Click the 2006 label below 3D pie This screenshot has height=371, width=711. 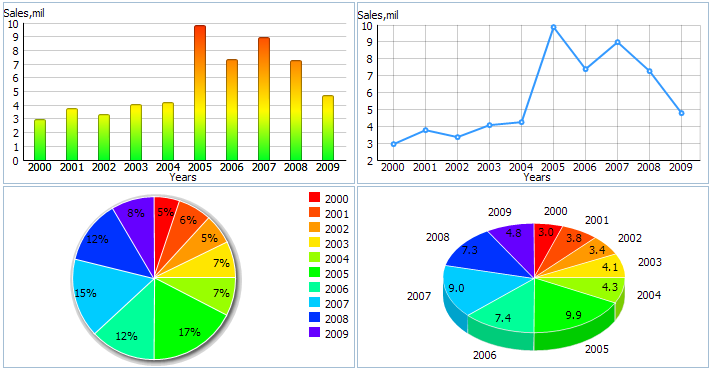(x=485, y=355)
